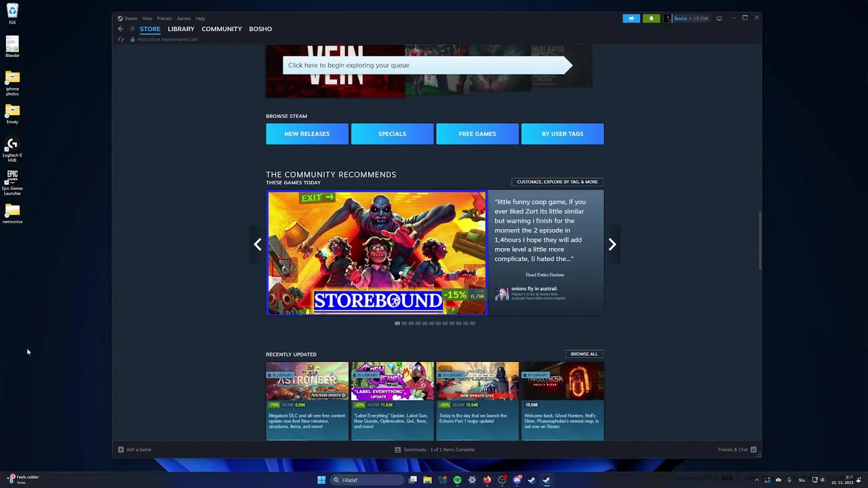Click the Downloads icon in bottom bar
The image size is (868, 488).
coord(398,449)
